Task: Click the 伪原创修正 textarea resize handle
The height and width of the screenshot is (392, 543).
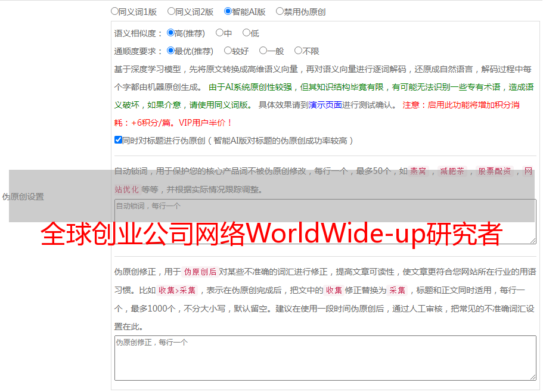Action: pos(533,377)
